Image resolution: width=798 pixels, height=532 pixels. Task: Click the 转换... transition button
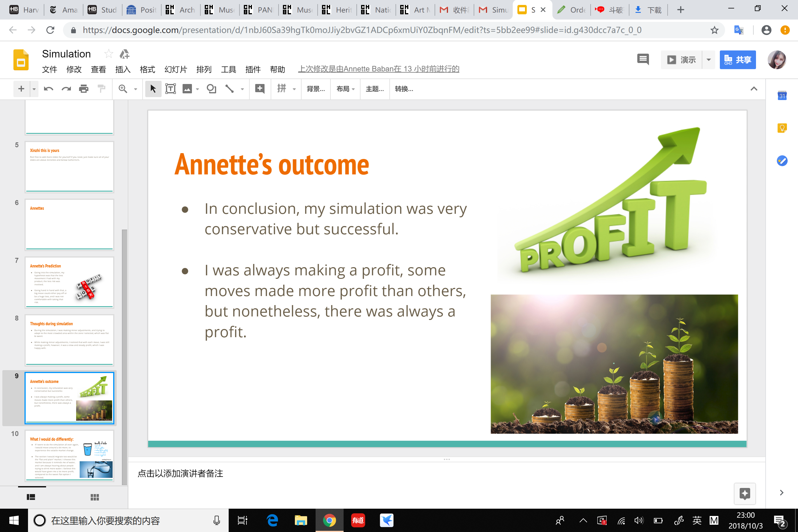pyautogui.click(x=404, y=89)
